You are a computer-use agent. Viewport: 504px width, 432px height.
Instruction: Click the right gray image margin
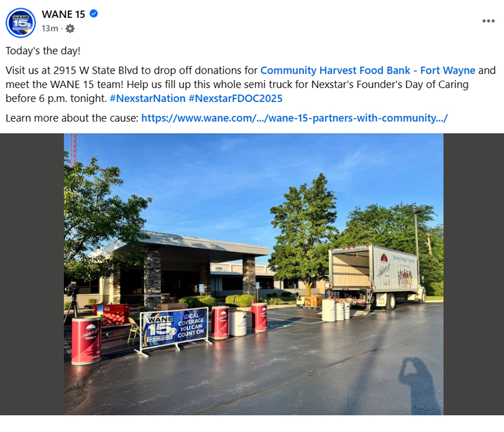point(474,274)
